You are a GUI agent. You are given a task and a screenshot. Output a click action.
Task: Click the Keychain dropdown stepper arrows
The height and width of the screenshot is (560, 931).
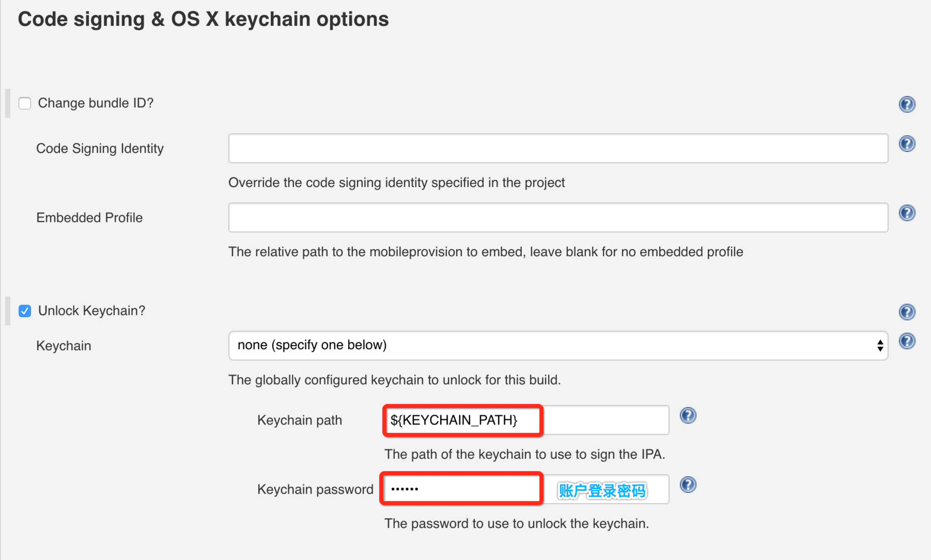pyautogui.click(x=881, y=345)
